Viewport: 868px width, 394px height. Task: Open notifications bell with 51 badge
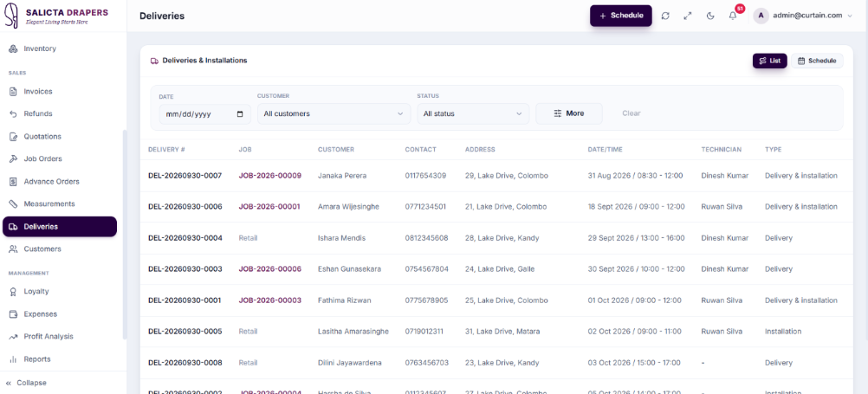733,16
